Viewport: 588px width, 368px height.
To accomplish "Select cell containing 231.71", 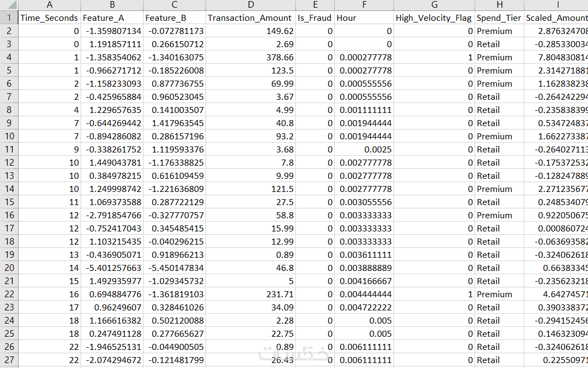I will tap(251, 294).
